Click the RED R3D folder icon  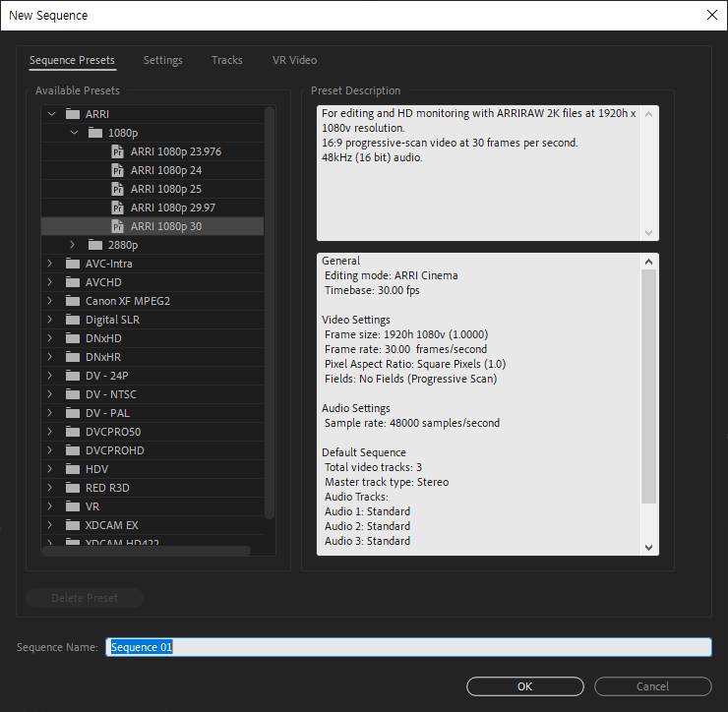(73, 488)
